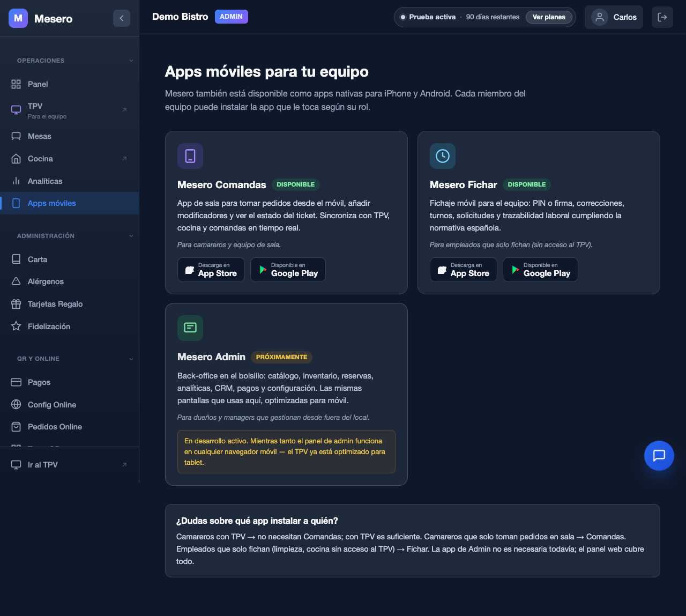This screenshot has height=616, width=686.
Task: Open Tarjetas Regalo section
Action: click(x=70, y=304)
